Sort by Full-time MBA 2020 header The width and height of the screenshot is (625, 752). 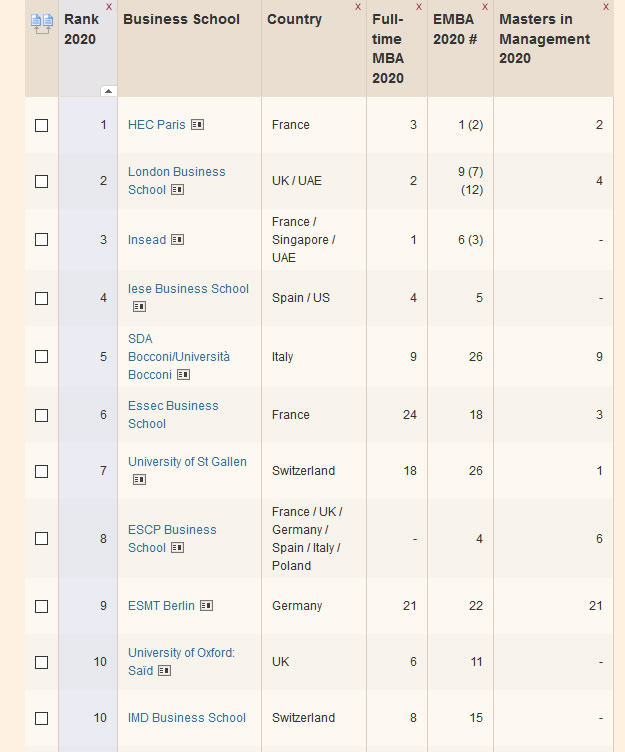[388, 48]
